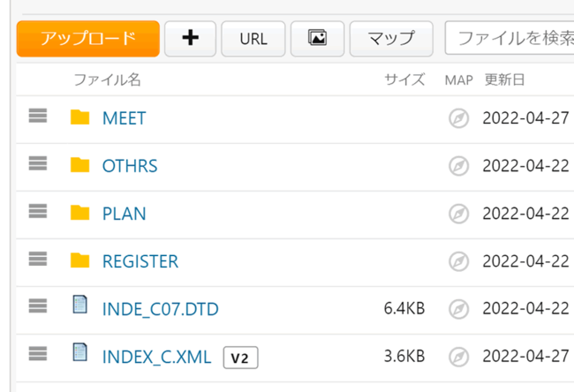Open the INDEX_C.XML file

[156, 357]
